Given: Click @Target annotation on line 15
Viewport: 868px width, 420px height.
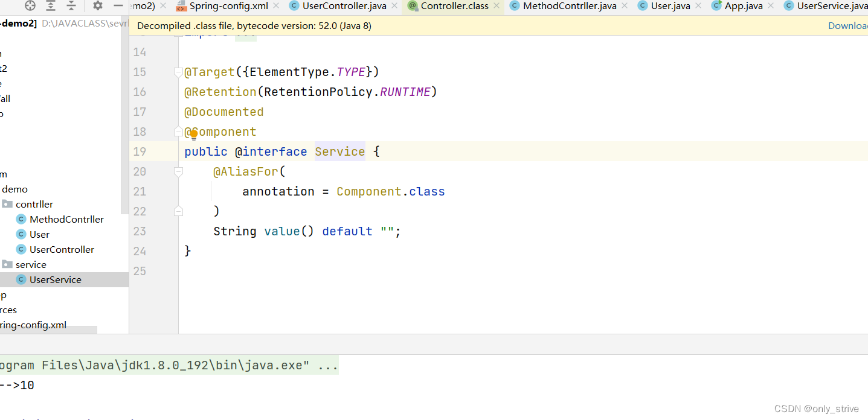Looking at the screenshot, I should pos(210,72).
